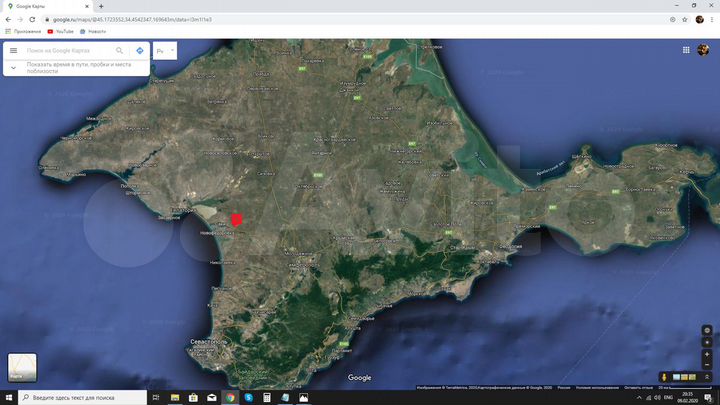
Task: Expand the travel times panel chevron
Action: [13, 68]
